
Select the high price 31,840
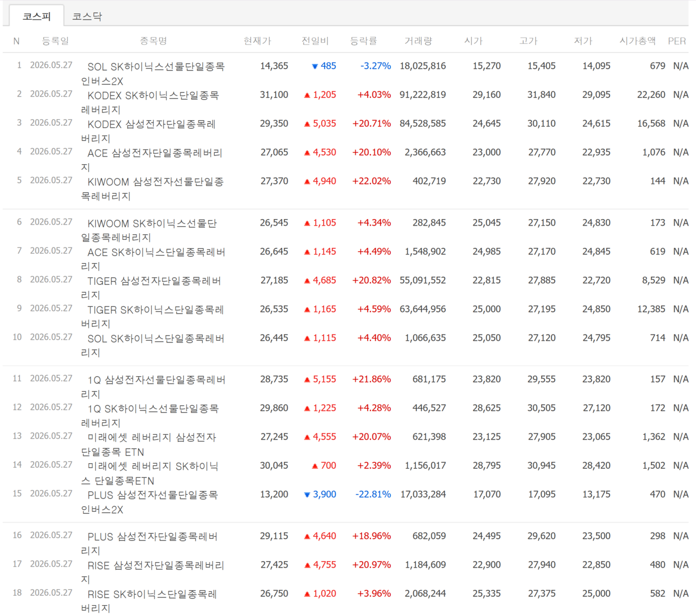542,95
